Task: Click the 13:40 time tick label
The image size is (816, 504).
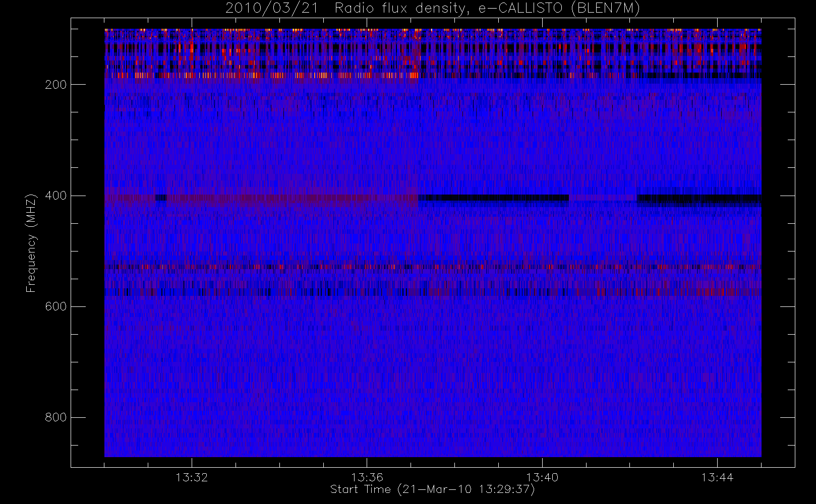Action: point(542,477)
